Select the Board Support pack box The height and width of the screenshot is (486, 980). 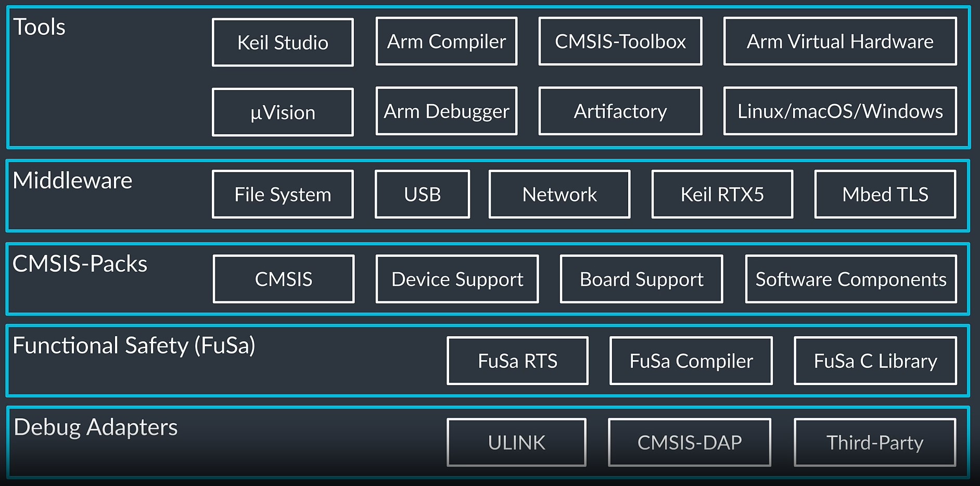[x=641, y=279]
